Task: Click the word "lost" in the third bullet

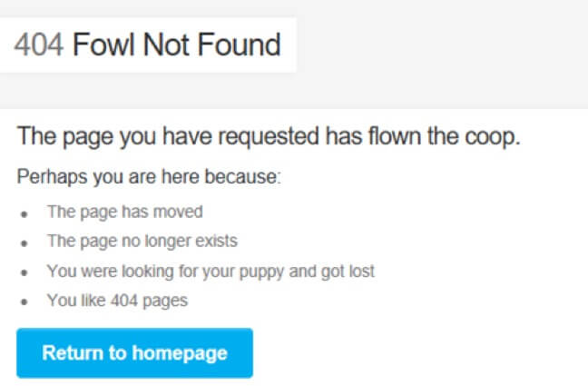Action: [x=360, y=271]
